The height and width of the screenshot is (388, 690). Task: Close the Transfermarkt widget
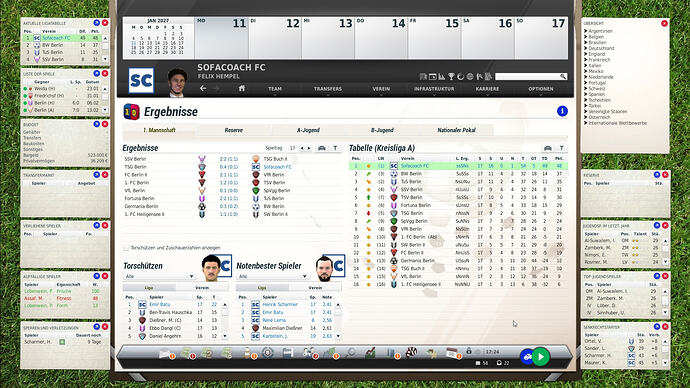tap(105, 175)
